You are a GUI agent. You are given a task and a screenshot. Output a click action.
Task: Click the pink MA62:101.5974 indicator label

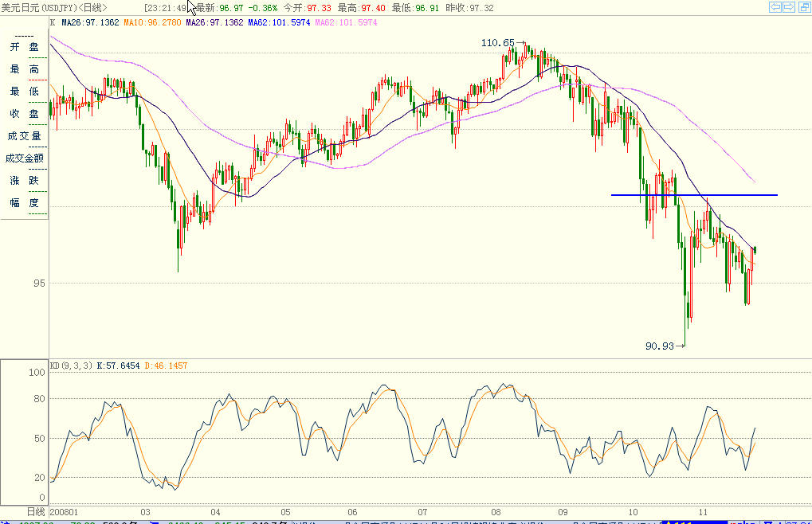[346, 23]
